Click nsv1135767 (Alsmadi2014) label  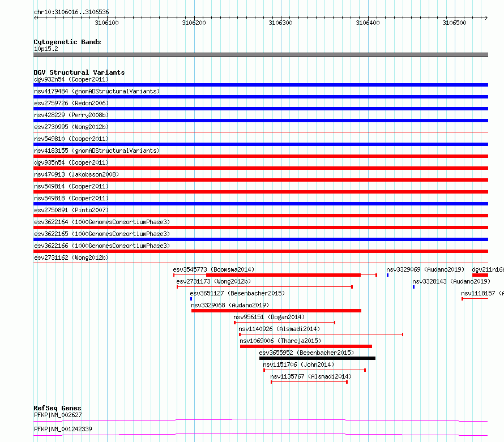pos(311,376)
